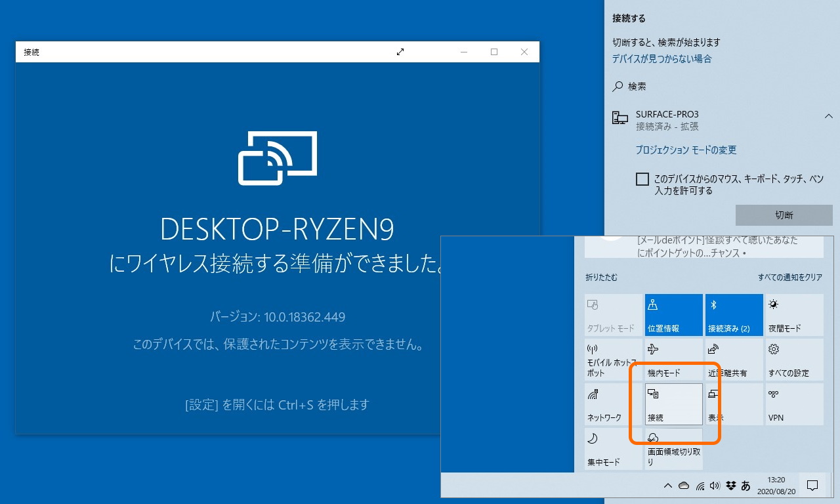Open すべての設定 from quick actions
Screen dimensions: 840x504
[794, 360]
